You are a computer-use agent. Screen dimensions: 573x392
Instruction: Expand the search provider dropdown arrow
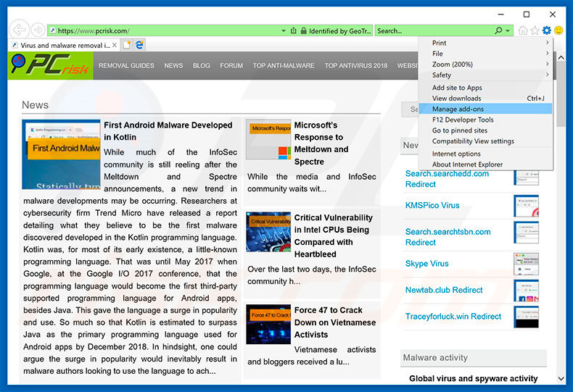click(508, 30)
